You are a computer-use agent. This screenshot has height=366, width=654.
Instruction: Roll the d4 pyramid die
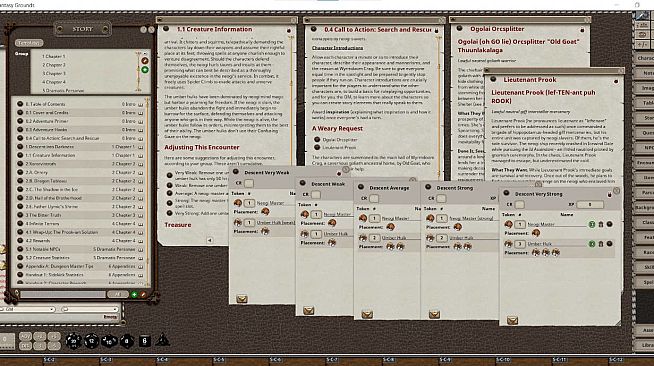click(x=162, y=340)
